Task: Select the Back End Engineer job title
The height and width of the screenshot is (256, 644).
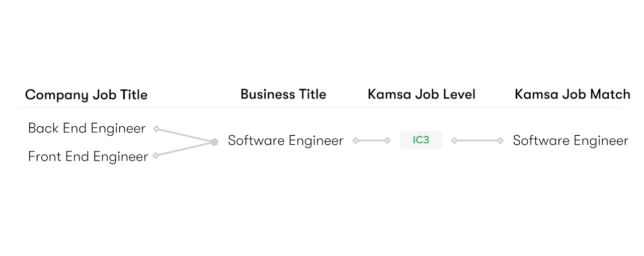Action: point(87,128)
